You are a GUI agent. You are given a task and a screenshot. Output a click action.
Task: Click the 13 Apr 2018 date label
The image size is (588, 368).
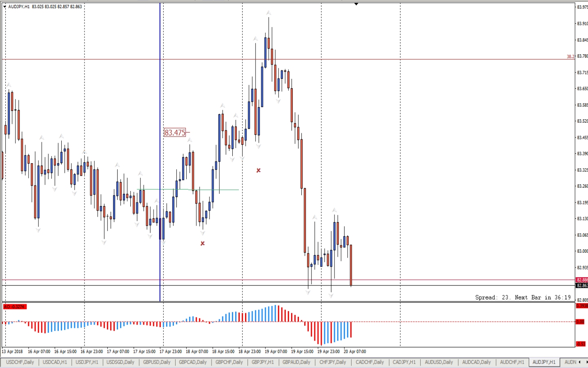pos(12,352)
